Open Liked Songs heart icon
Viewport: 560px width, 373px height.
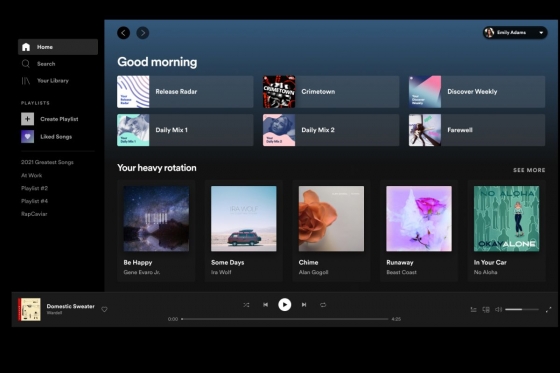tap(28, 136)
